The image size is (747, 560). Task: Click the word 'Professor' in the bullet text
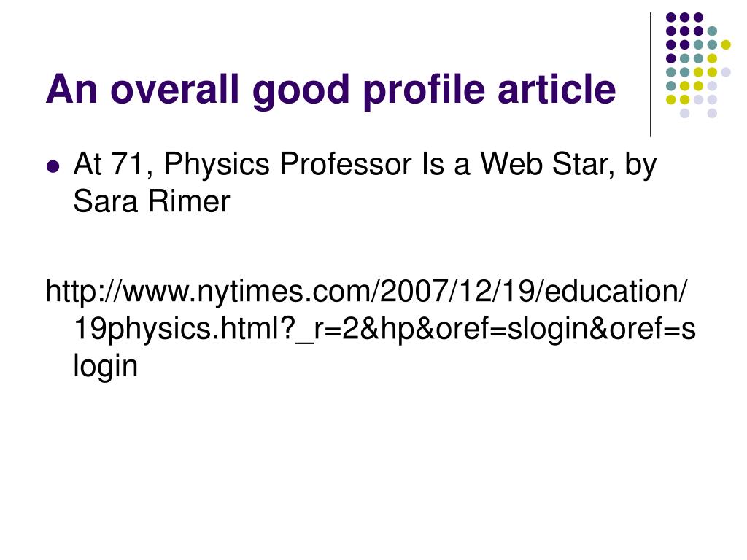point(345,164)
